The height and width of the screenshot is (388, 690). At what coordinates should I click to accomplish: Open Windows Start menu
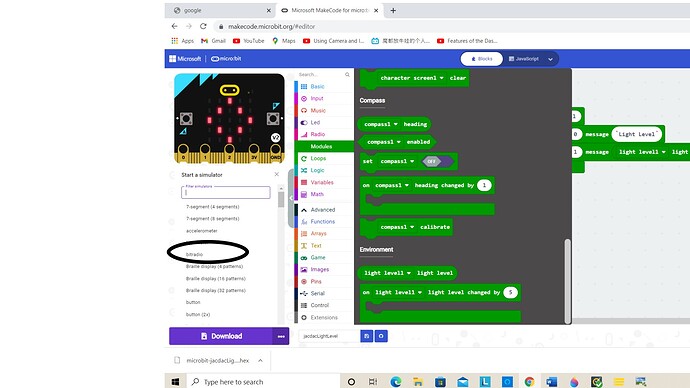click(175, 382)
